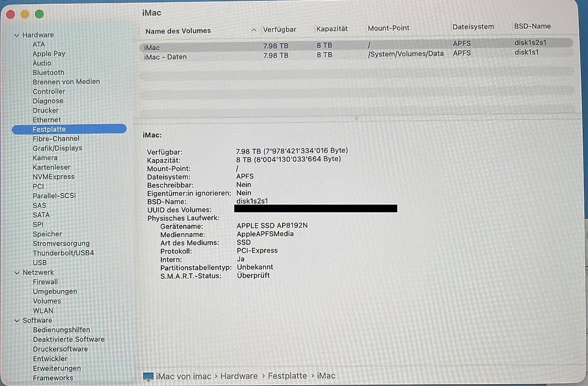
Task: Sort by BSD-Name column header
Action: (532, 26)
